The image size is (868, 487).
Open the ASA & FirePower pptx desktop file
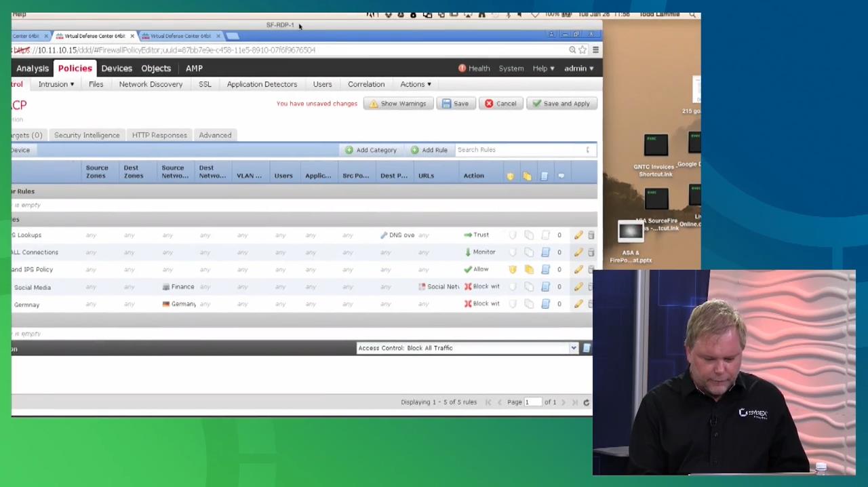click(x=631, y=242)
